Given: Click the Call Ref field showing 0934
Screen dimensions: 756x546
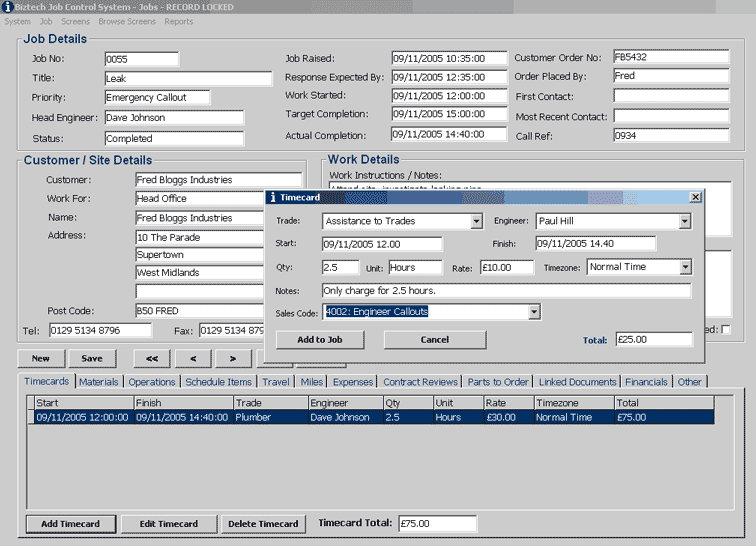Looking at the screenshot, I should pos(671,136).
